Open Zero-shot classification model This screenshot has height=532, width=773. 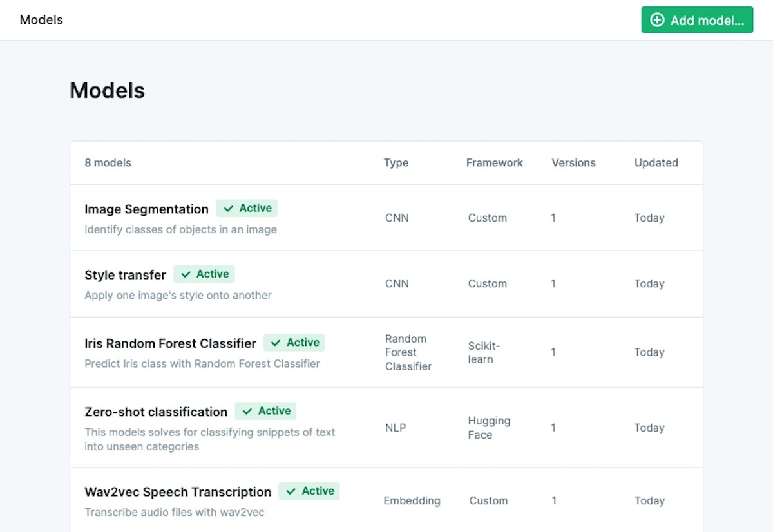pyautogui.click(x=156, y=412)
